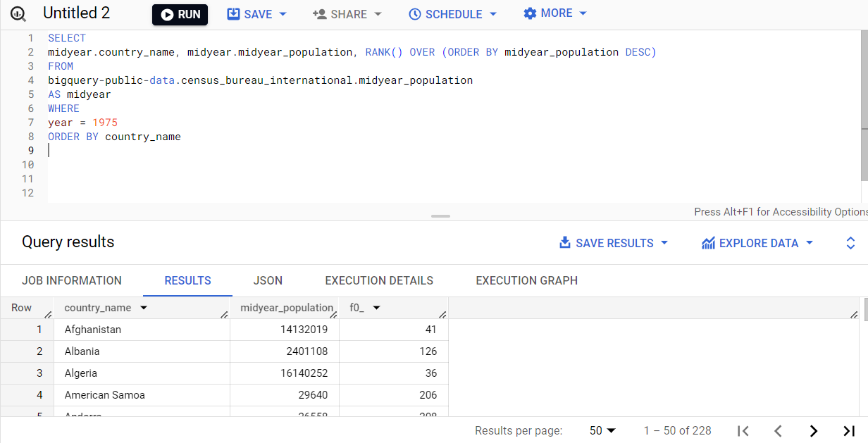
Task: Click the Row column header
Action: point(22,308)
